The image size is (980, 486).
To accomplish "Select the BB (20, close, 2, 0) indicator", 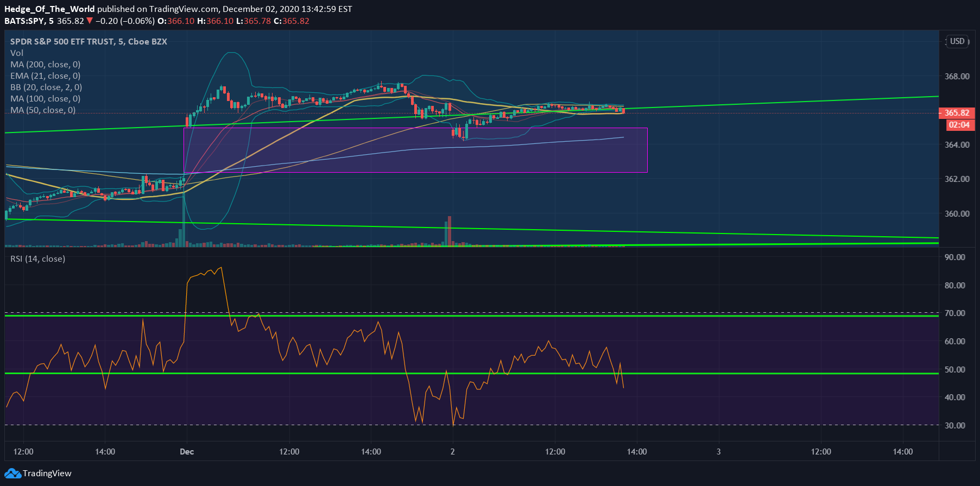I will tap(46, 87).
